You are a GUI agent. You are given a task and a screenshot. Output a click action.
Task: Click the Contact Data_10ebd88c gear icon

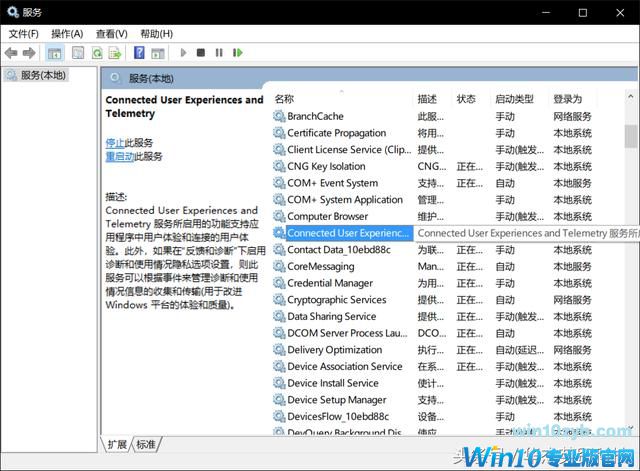(279, 250)
